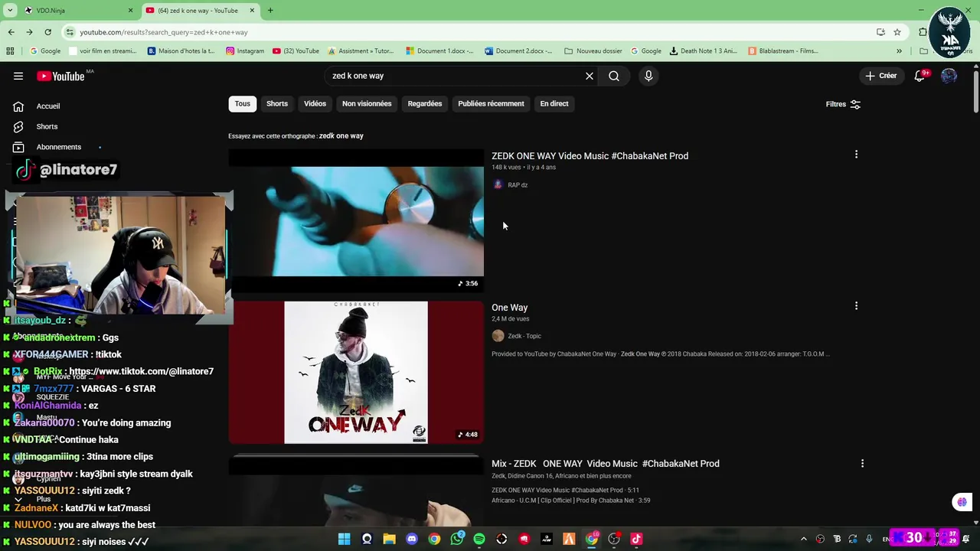This screenshot has width=980, height=551.
Task: Filter by Non visionnées
Action: point(367,103)
